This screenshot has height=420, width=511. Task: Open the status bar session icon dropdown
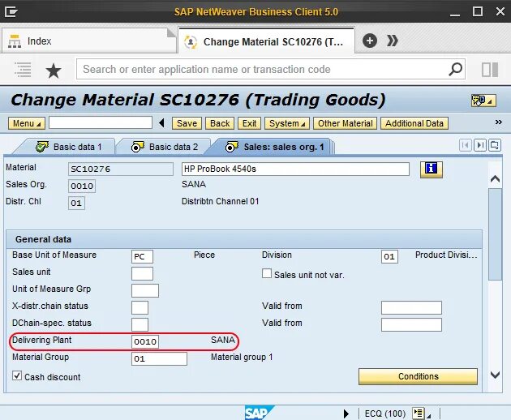tap(422, 414)
